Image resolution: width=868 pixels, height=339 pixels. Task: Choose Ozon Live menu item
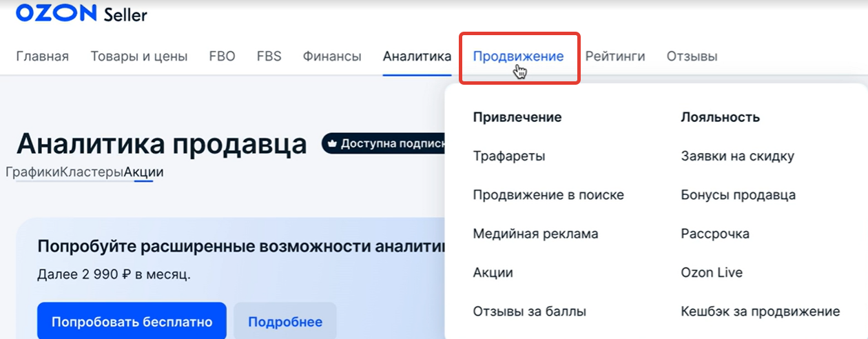712,272
